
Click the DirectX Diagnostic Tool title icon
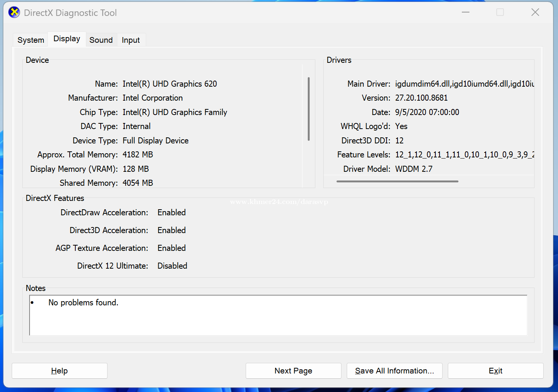(x=14, y=12)
